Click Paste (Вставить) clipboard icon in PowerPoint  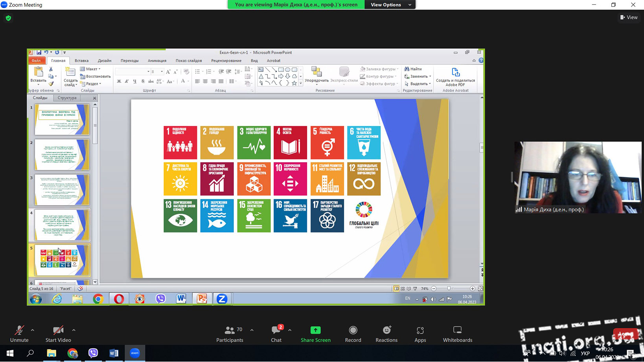tap(39, 72)
